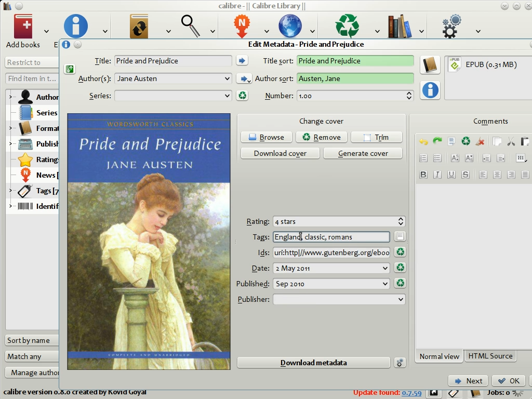
Task: Open the Author(s) dropdown list
Action: click(x=227, y=79)
